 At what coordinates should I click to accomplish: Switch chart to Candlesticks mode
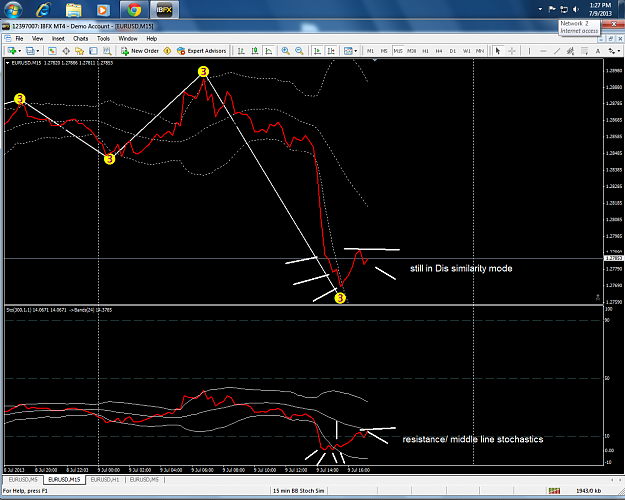click(255, 51)
